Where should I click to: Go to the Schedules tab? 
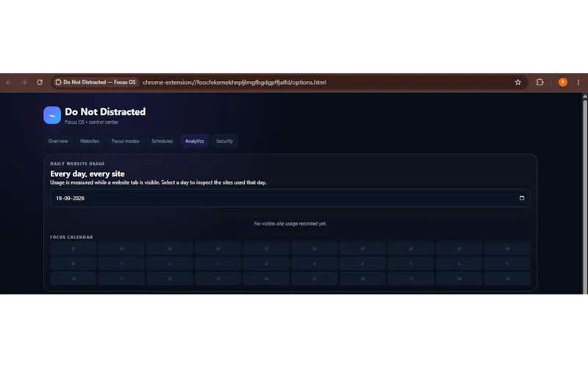162,141
